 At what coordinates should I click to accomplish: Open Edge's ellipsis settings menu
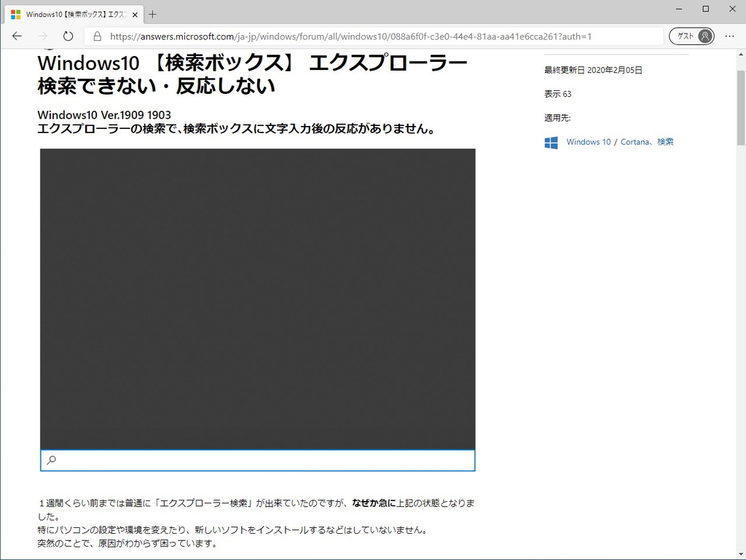coord(729,36)
